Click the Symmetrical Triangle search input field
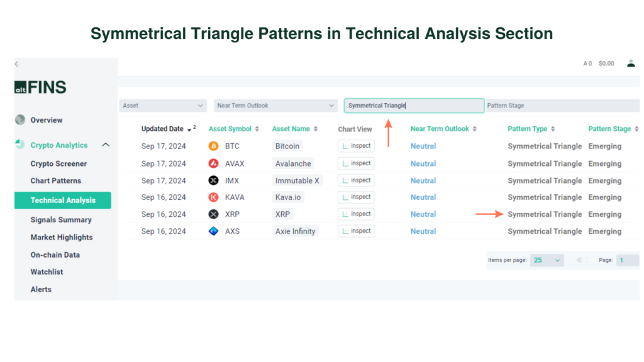The width and height of the screenshot is (644, 362). pos(414,105)
